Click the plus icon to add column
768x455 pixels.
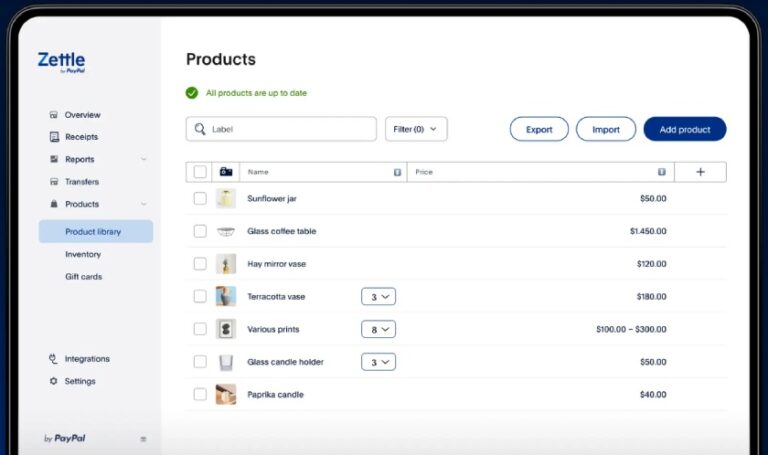click(700, 172)
